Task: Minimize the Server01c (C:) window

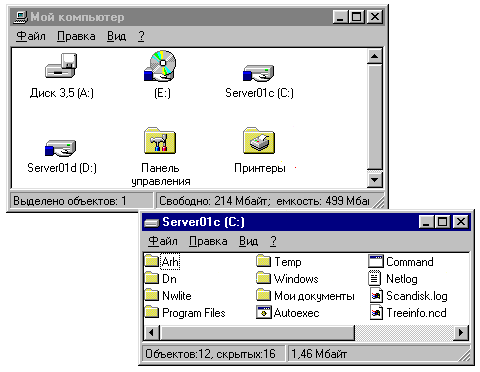Action: click(426, 221)
